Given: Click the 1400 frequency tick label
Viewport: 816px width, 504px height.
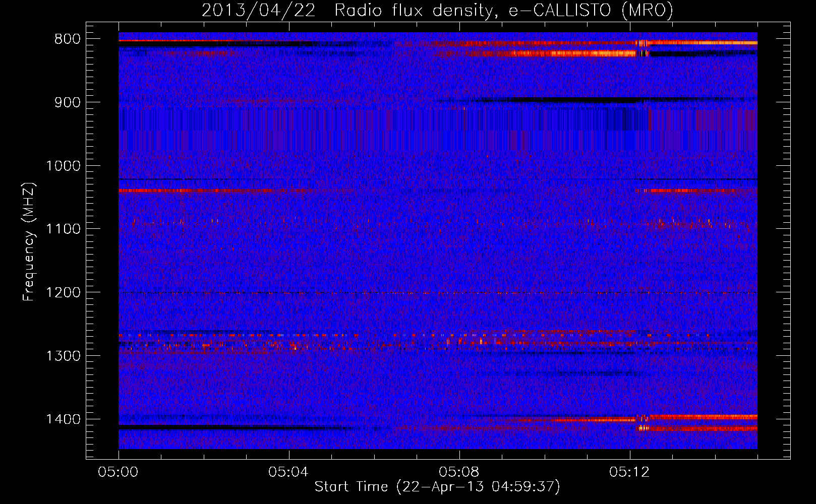Looking at the screenshot, I should click(63, 419).
